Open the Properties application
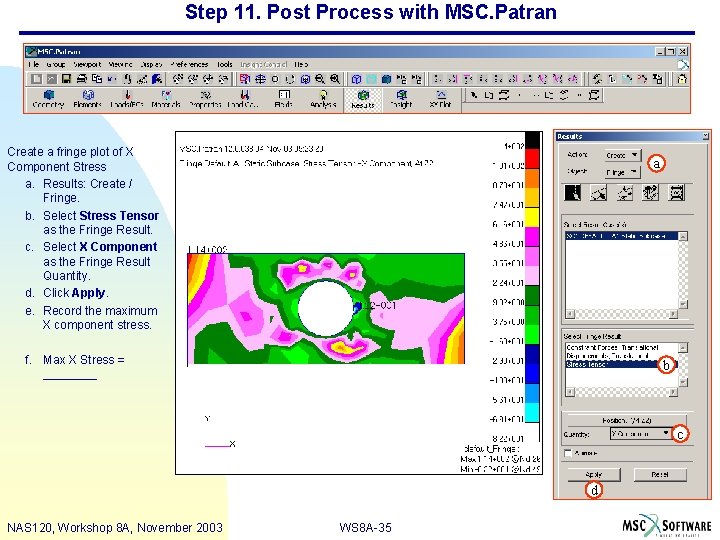This screenshot has width=720, height=540. click(x=205, y=99)
